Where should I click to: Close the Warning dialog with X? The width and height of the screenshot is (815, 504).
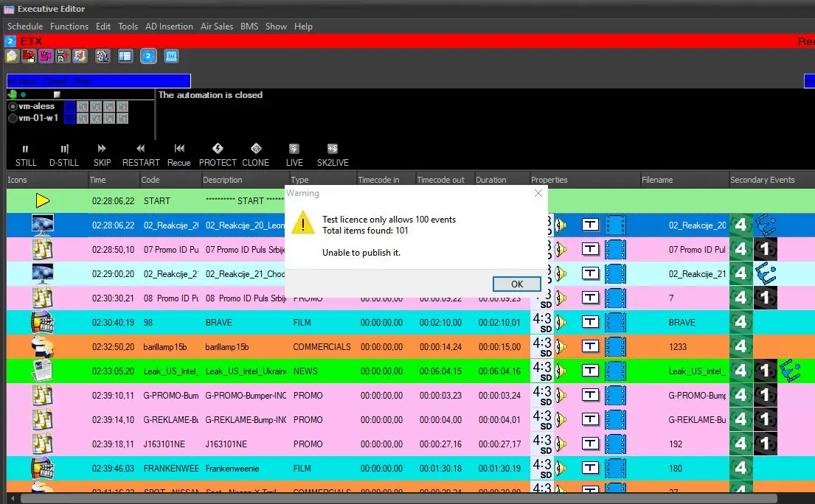coord(538,193)
